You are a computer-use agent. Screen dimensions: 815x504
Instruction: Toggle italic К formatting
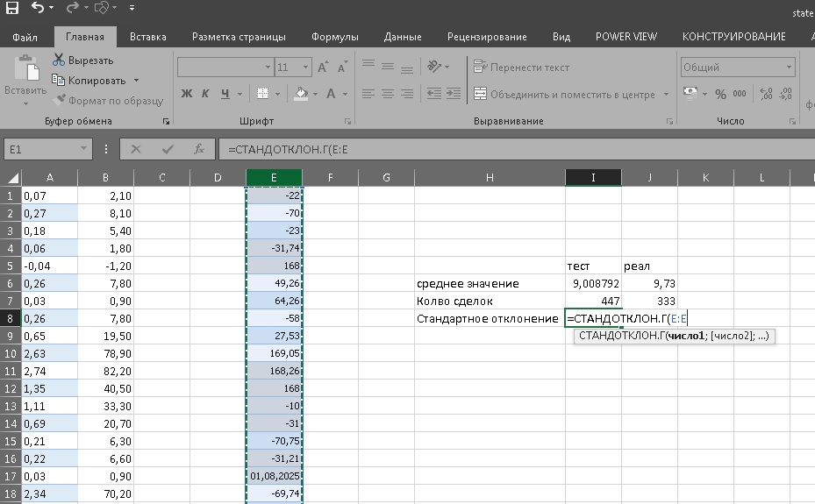click(206, 94)
